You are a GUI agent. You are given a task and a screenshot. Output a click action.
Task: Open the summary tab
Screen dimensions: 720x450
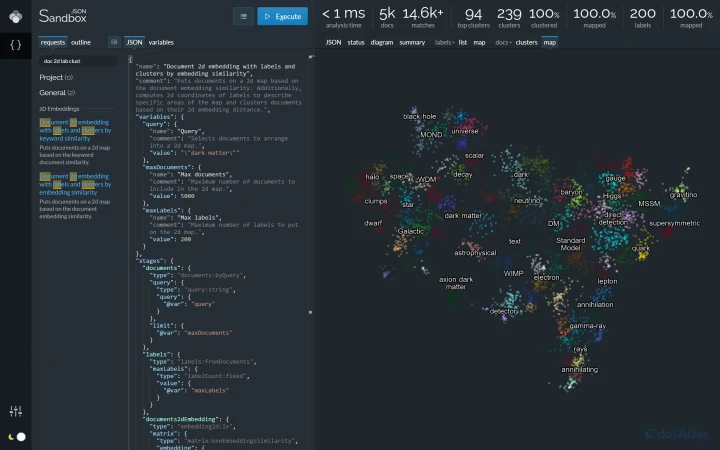point(412,42)
